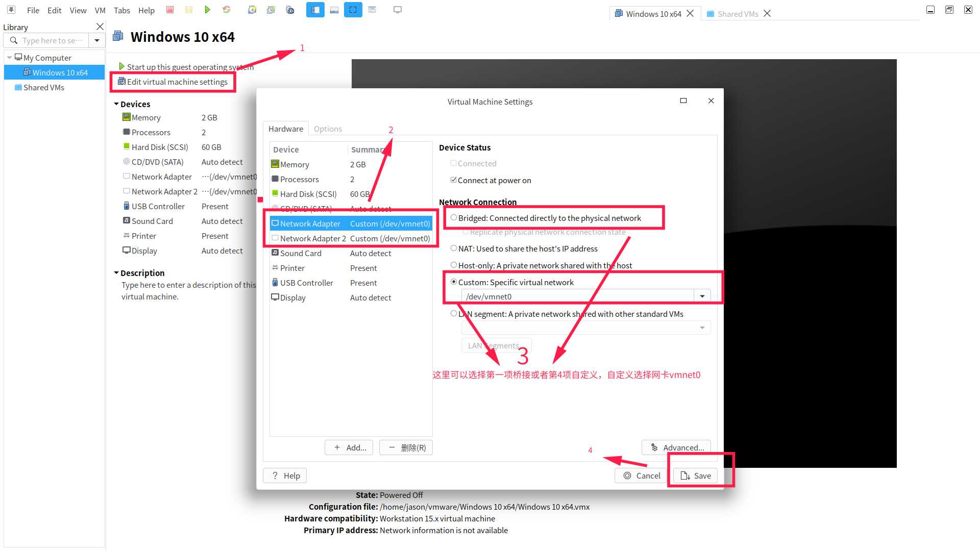
Task: Click the disabled Connected checkbox
Action: (453, 163)
